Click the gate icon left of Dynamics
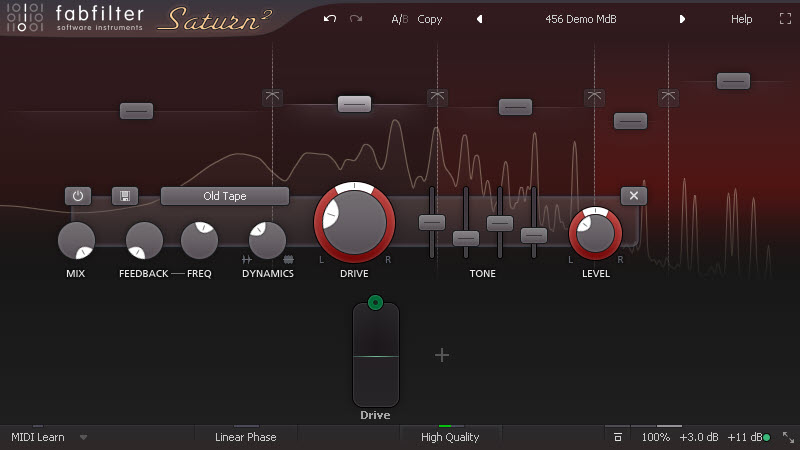The width and height of the screenshot is (800, 450). [247, 259]
